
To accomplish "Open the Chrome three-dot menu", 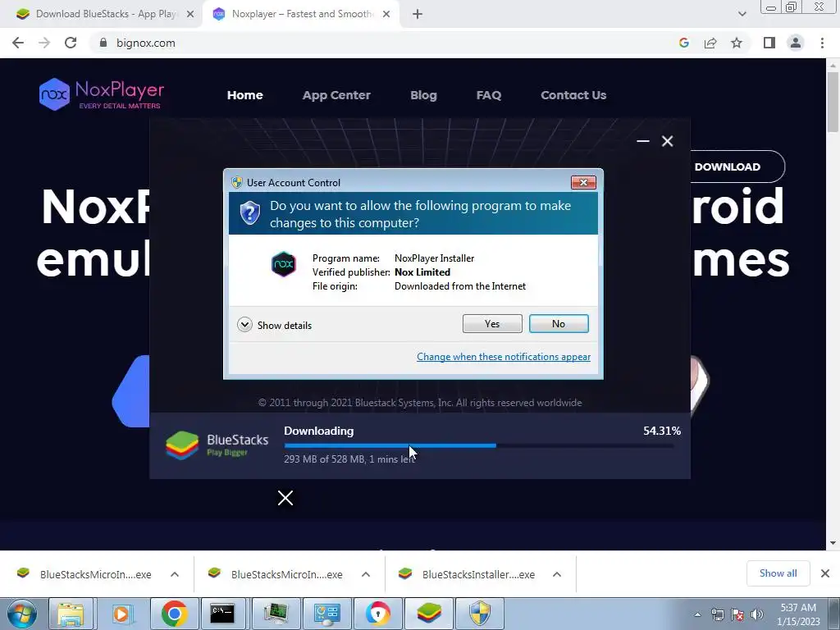I will (822, 43).
